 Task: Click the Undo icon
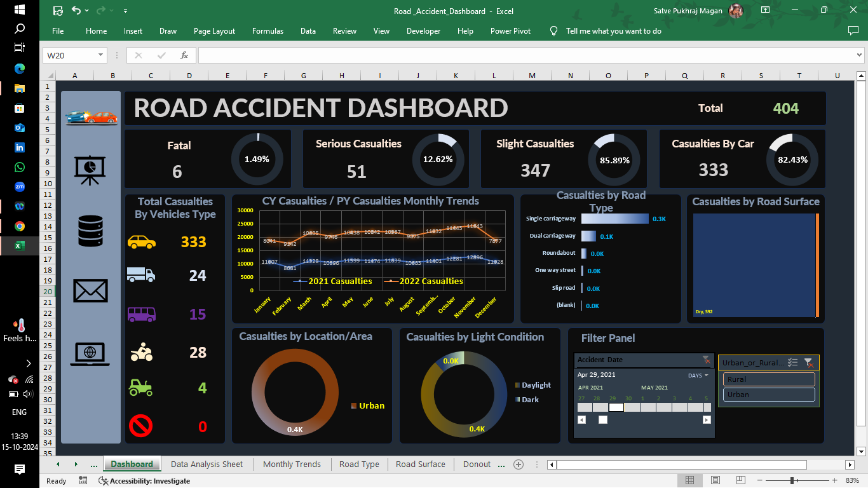76,11
